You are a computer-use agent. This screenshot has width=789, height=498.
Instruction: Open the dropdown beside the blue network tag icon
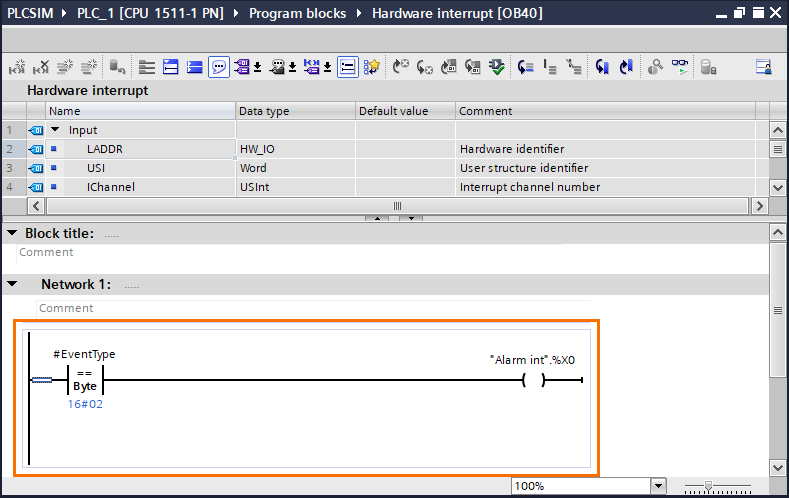pos(327,67)
